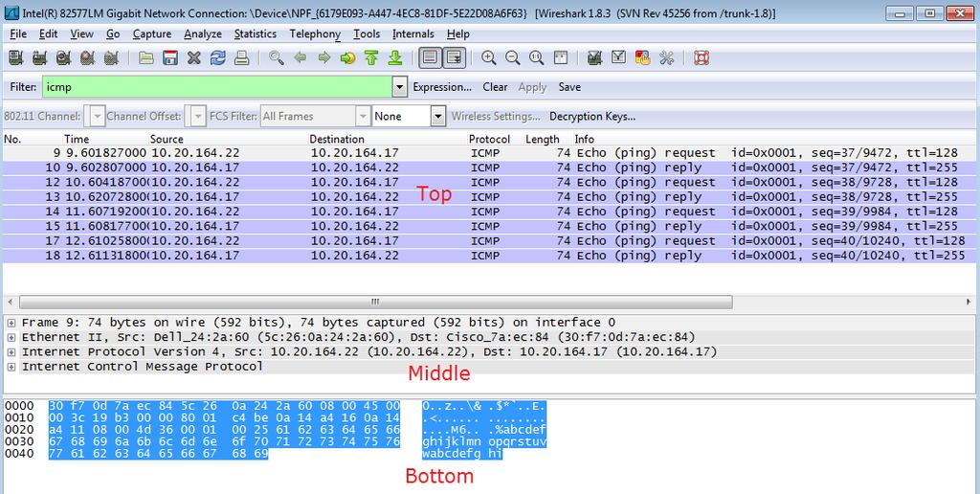Viewport: 980px width, 494px height.
Task: Print packets with the printer icon
Action: pyautogui.click(x=242, y=58)
